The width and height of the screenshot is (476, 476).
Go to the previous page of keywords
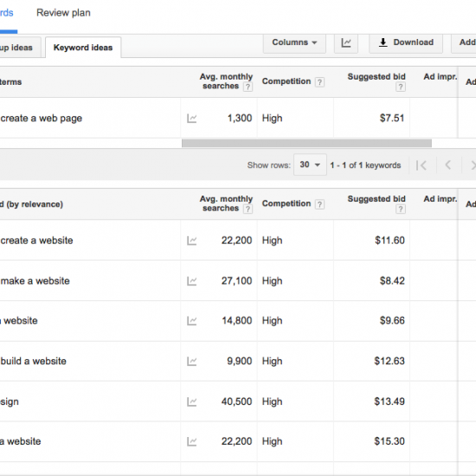[448, 165]
